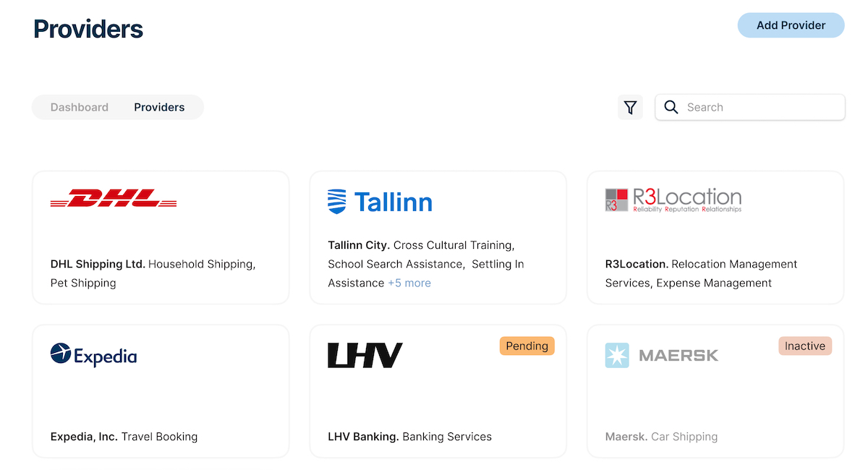Click the LHV logo

(365, 355)
